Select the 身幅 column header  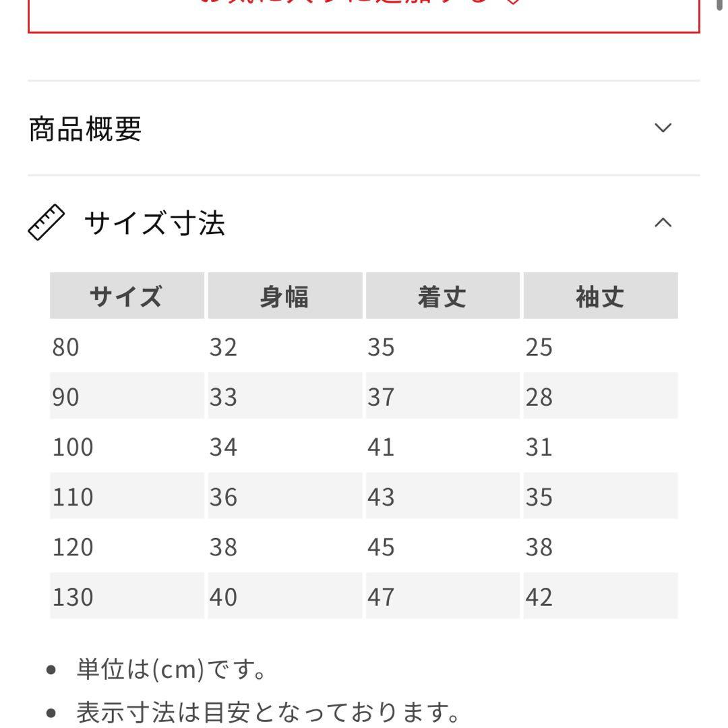(285, 295)
